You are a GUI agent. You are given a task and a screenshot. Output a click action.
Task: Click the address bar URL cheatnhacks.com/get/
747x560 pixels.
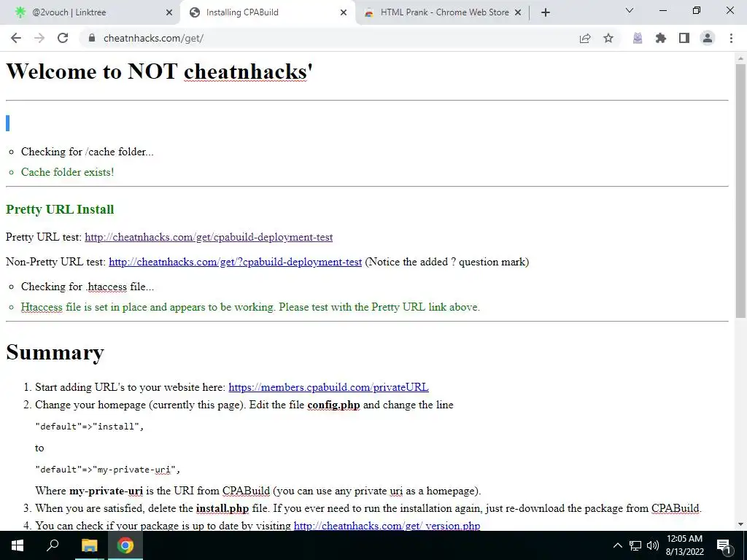coord(153,38)
